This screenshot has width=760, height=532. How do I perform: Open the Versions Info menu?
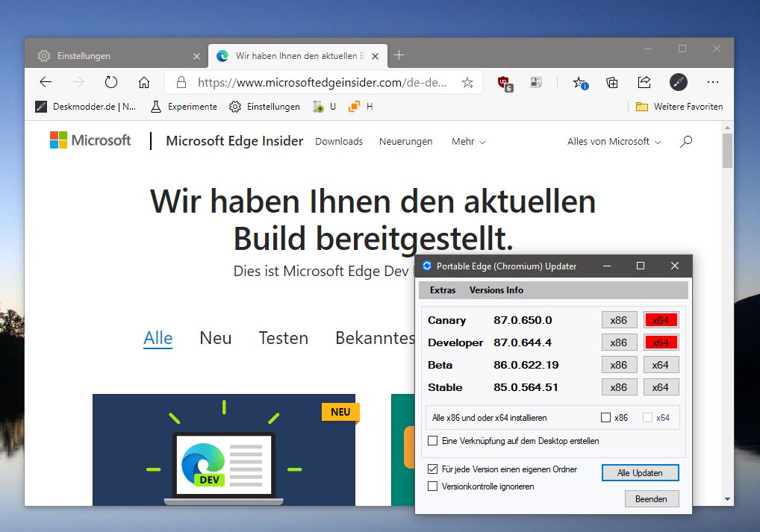click(x=496, y=290)
